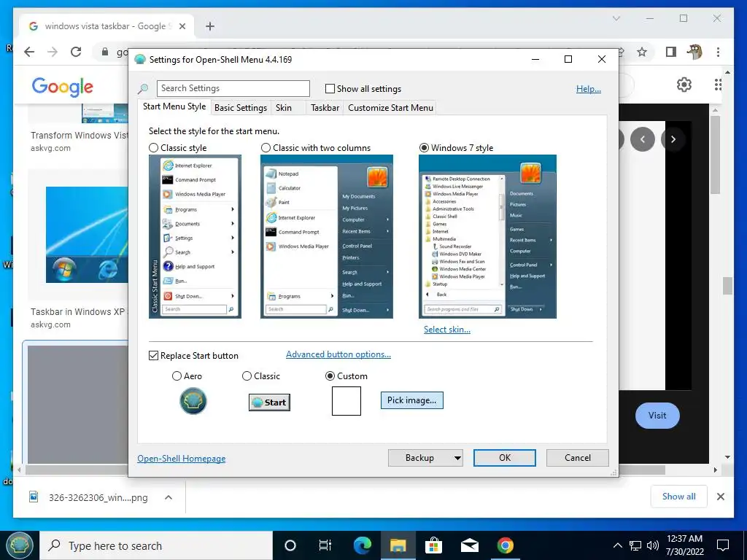The image size is (747, 560).
Task: Close the windows vista taskbar tab
Action: 182,26
